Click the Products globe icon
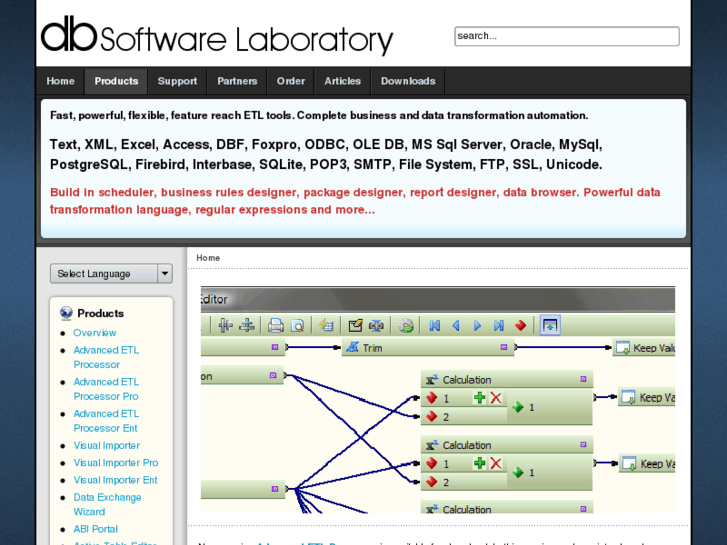This screenshot has width=727, height=545. (66, 314)
